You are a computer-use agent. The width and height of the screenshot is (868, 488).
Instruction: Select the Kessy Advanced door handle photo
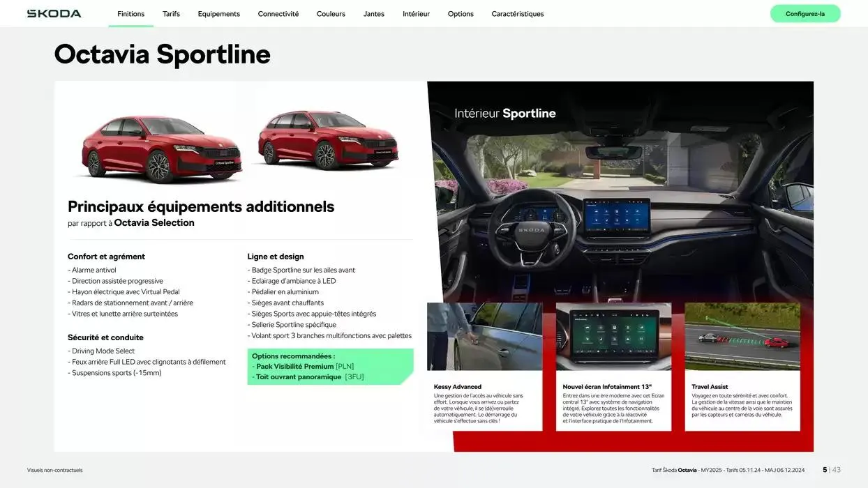click(x=484, y=336)
